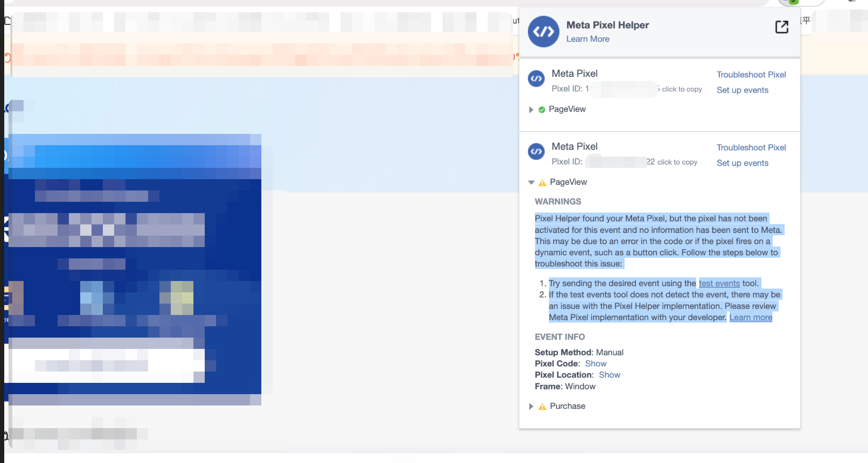Viewport: 868px width, 463px height.
Task: Expand the first PageView event
Action: point(531,110)
